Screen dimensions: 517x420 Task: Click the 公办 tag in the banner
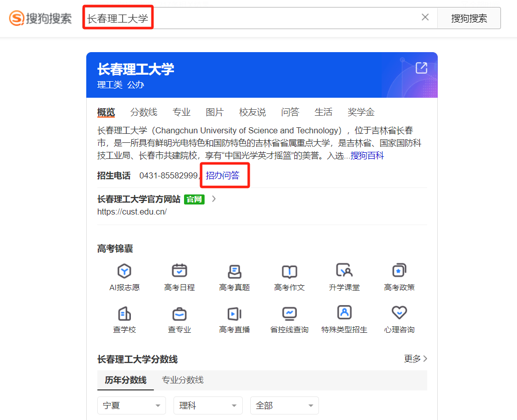click(136, 85)
